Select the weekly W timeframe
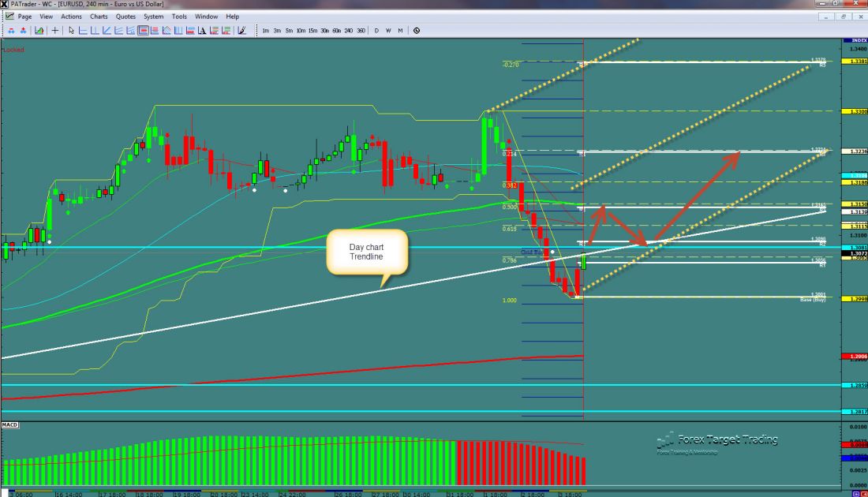Viewport: 868px width, 497px height. 388,31
